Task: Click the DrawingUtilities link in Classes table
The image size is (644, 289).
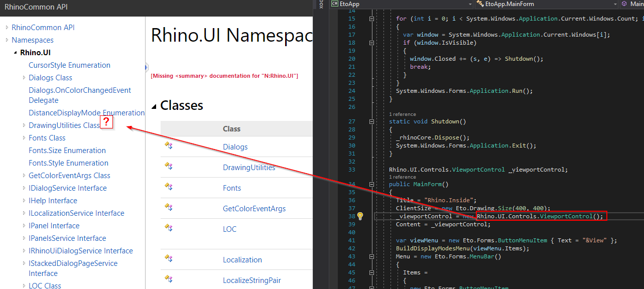Action: [x=249, y=168]
